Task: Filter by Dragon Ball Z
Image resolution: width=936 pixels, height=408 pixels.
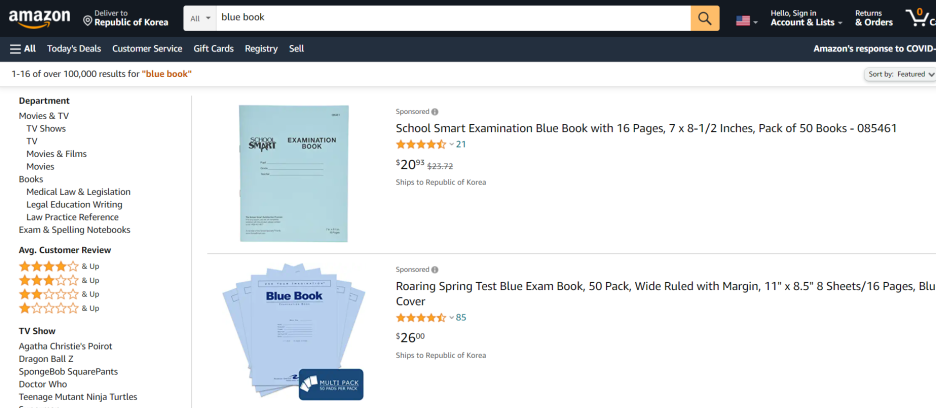Action: 46,359
